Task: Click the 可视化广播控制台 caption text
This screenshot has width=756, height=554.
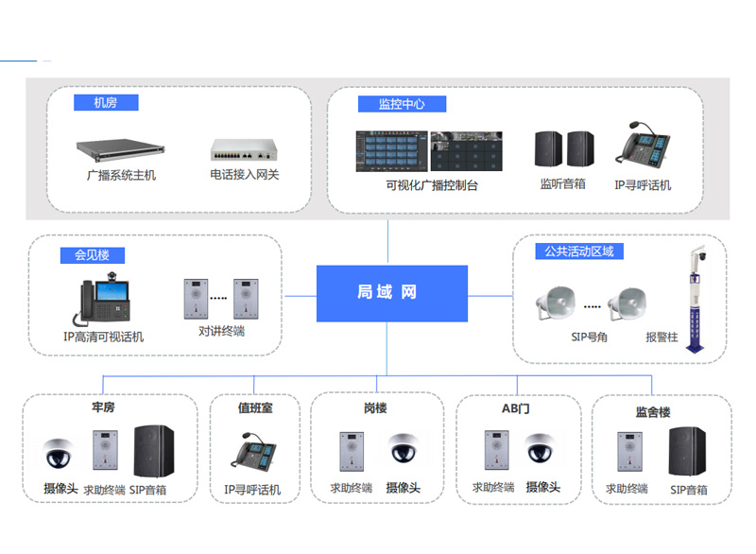Action: pos(432,185)
